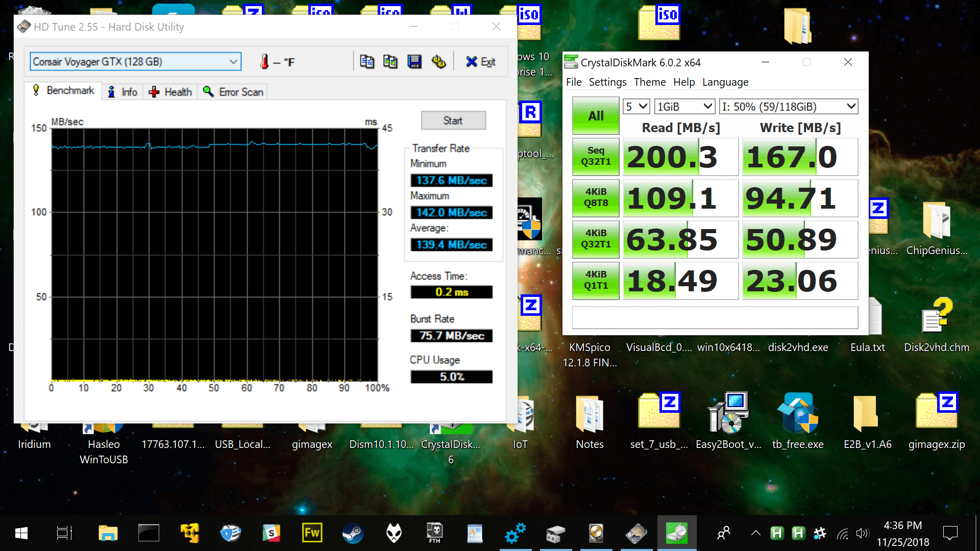Select the ChipGenius desktop folder
The width and height of the screenshot is (980, 551).
(937, 228)
